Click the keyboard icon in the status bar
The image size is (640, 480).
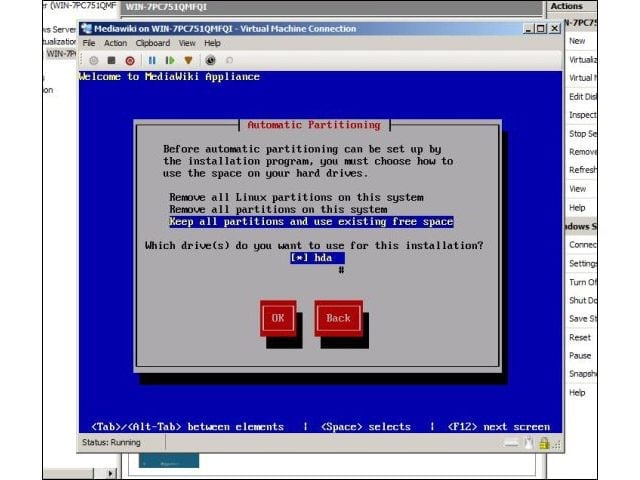(x=511, y=443)
